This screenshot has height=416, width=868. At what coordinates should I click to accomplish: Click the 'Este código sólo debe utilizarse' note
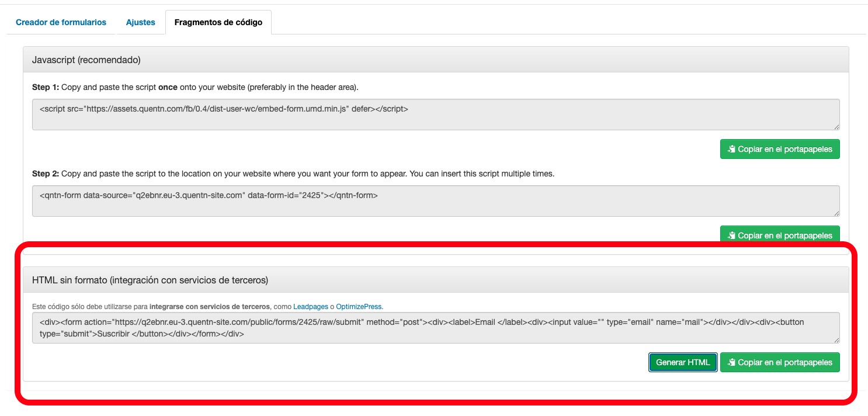pyautogui.click(x=207, y=306)
